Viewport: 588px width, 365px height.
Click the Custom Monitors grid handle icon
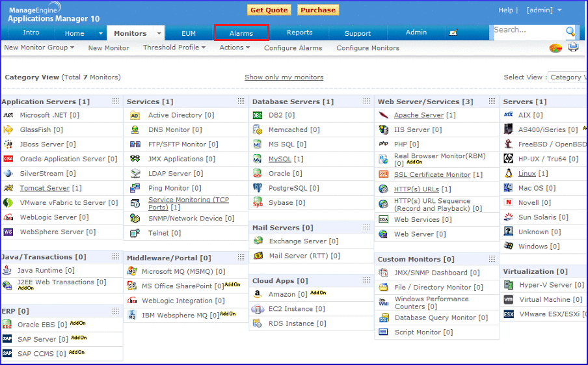coord(492,258)
